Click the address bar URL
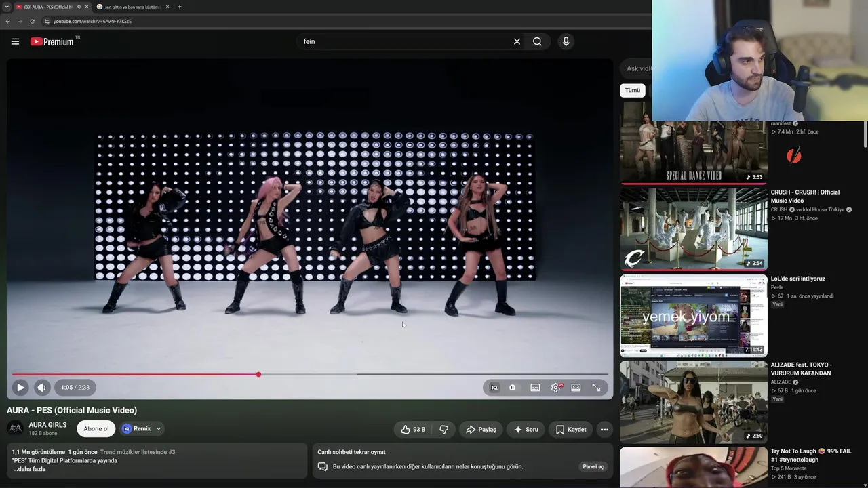 point(93,21)
